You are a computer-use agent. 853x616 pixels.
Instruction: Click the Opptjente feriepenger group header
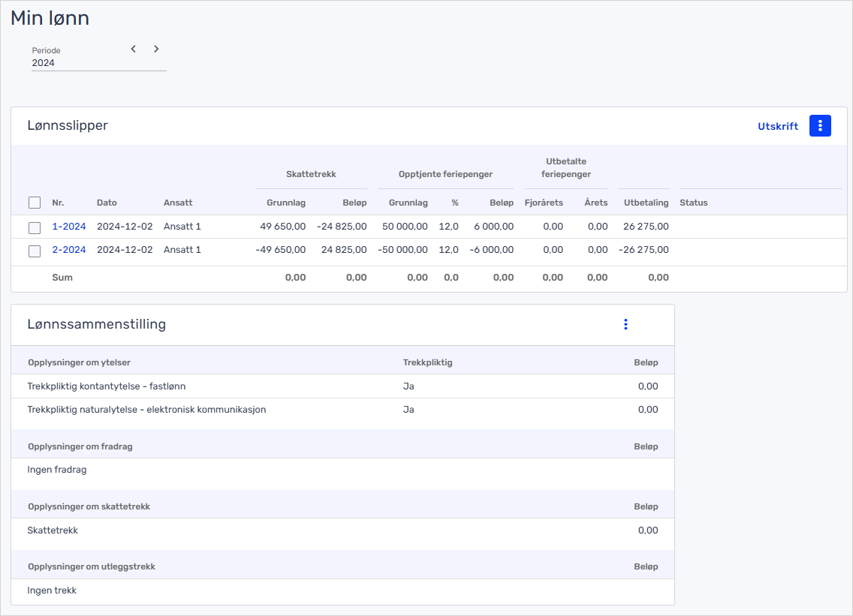[x=445, y=174]
